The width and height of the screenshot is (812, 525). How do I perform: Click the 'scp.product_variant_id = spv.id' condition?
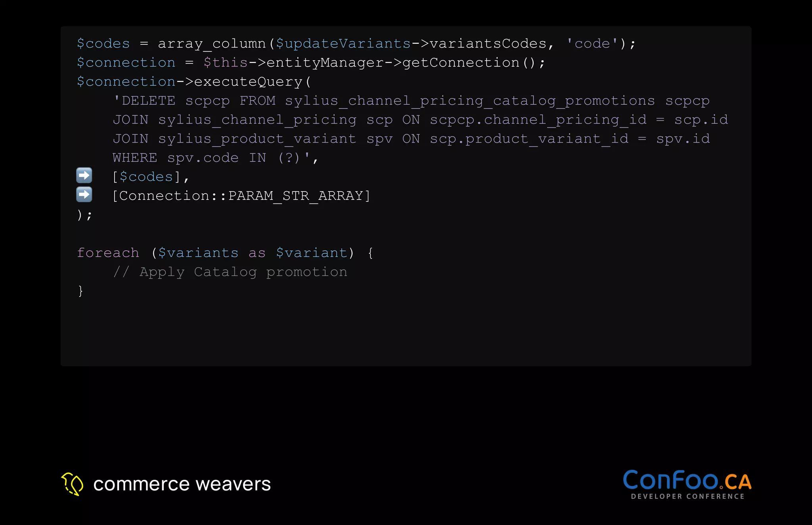[x=570, y=139]
